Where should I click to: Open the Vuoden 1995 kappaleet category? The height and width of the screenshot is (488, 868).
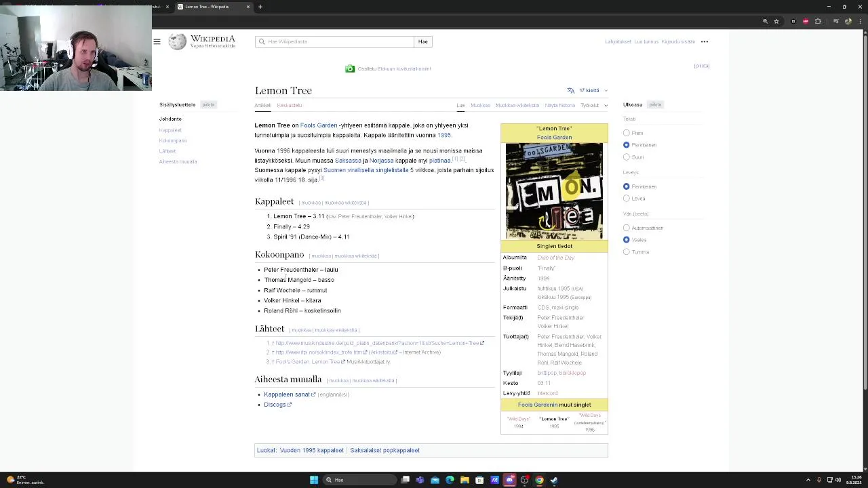pos(312,450)
